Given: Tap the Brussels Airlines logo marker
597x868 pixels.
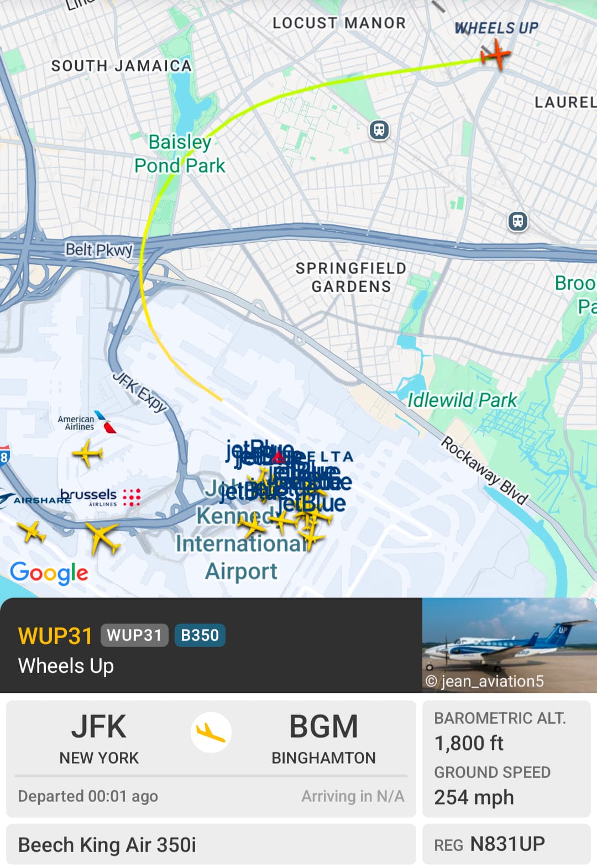Looking at the screenshot, I should click(x=100, y=496).
